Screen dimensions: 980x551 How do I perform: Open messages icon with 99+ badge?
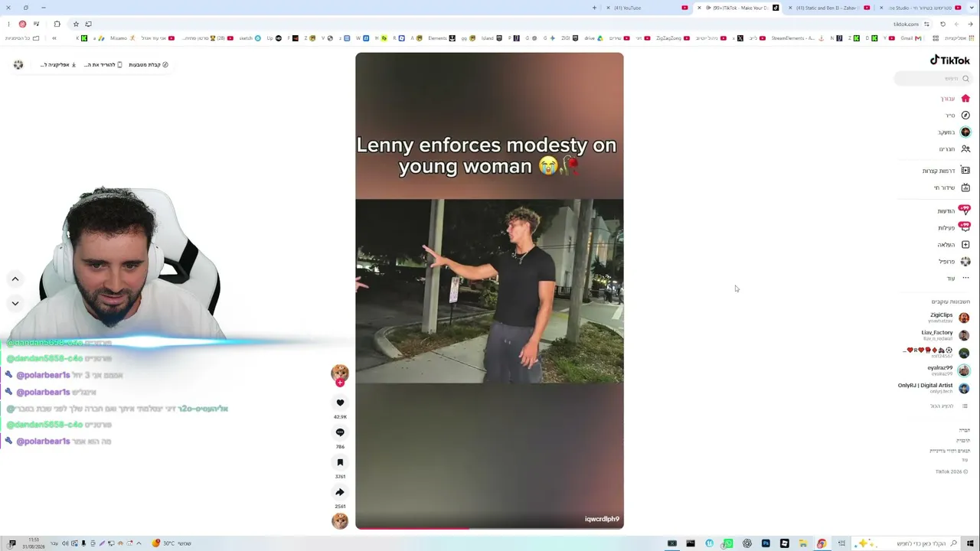[x=965, y=210]
